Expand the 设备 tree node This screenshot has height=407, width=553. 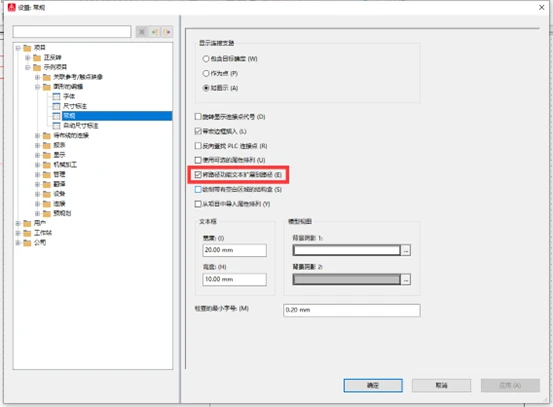click(37, 194)
